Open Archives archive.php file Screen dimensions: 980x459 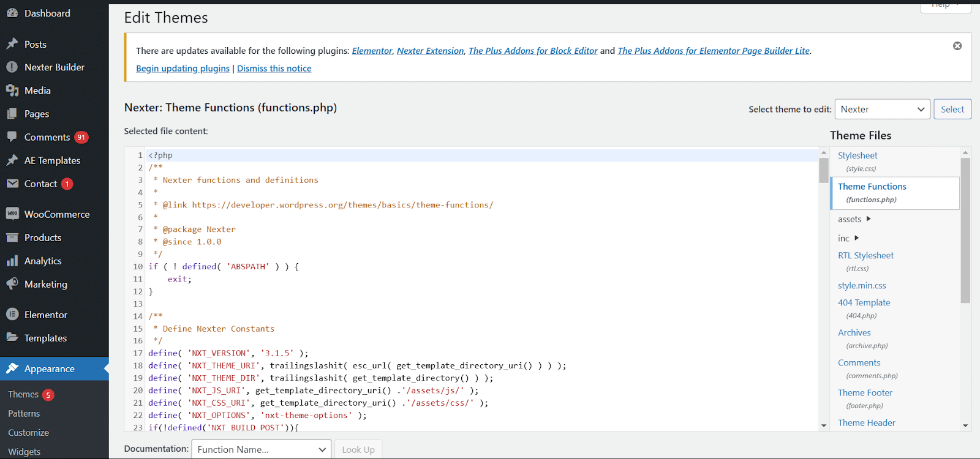854,332
